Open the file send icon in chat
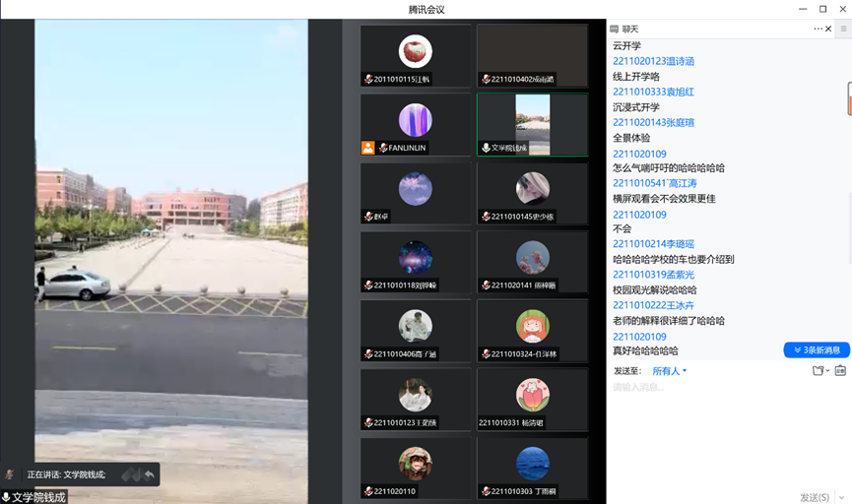The width and height of the screenshot is (852, 504). [817, 371]
